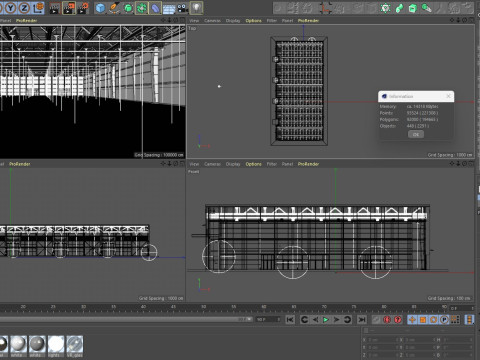Toggle Point level animation recording
Image resolution: width=480 pixels, height=360 pixels.
pyautogui.click(x=455, y=320)
